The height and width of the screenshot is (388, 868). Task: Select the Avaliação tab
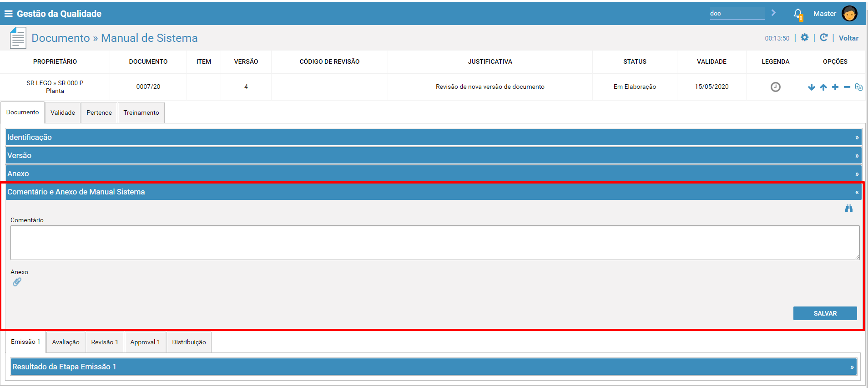pyautogui.click(x=66, y=342)
